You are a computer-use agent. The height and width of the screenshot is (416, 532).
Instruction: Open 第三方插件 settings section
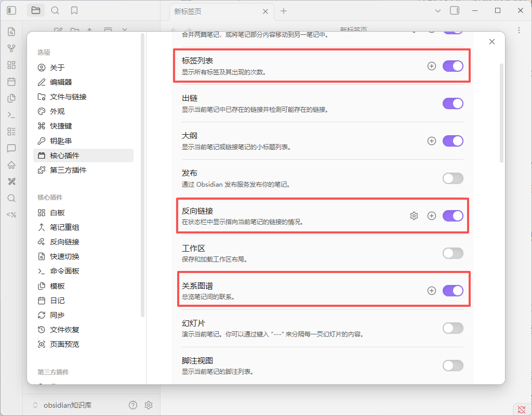[84, 170]
